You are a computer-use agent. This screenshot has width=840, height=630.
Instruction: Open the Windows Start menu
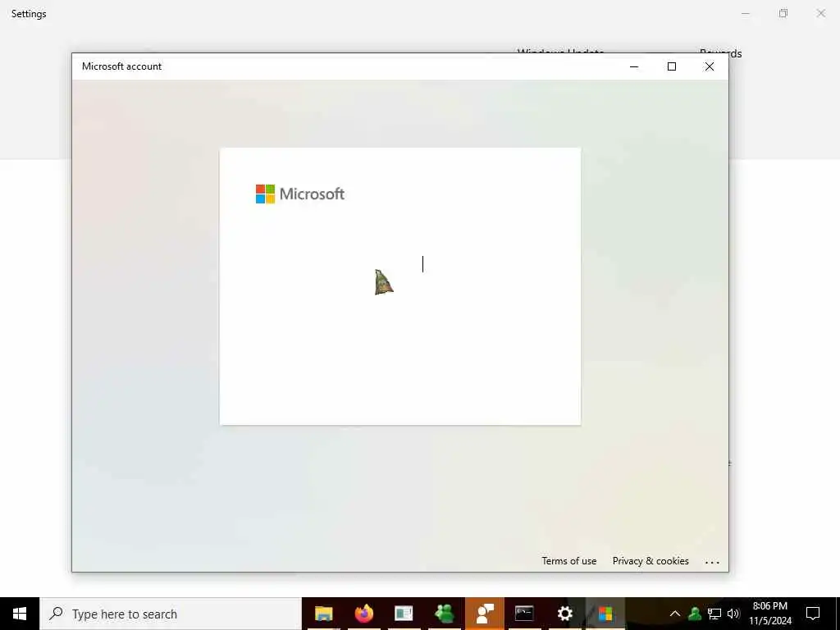(x=20, y=614)
